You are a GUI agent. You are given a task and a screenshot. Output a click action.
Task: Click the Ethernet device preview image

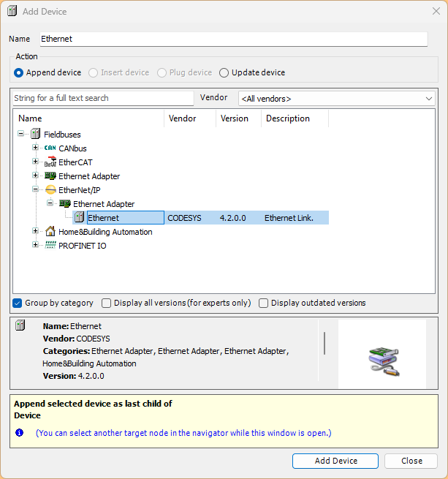pos(384,361)
